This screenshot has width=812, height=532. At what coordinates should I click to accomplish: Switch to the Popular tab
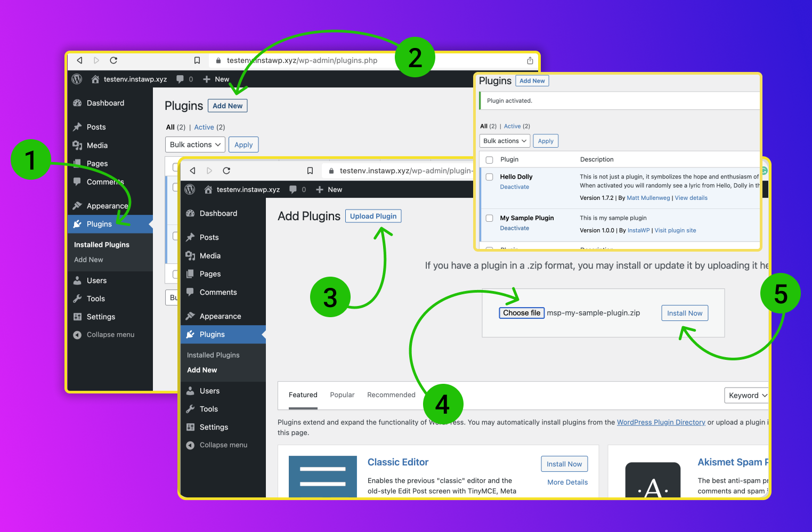pos(342,395)
